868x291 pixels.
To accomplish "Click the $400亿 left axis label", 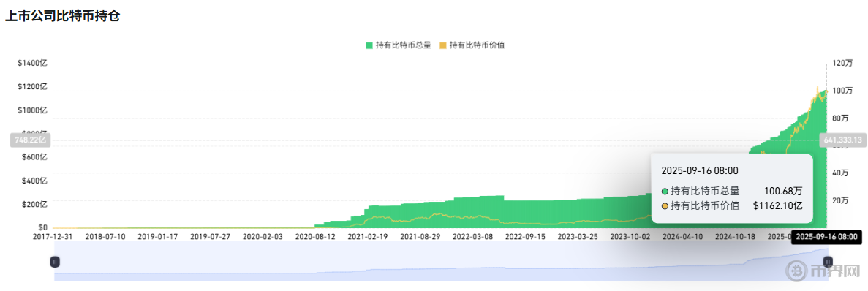I will tap(35, 181).
